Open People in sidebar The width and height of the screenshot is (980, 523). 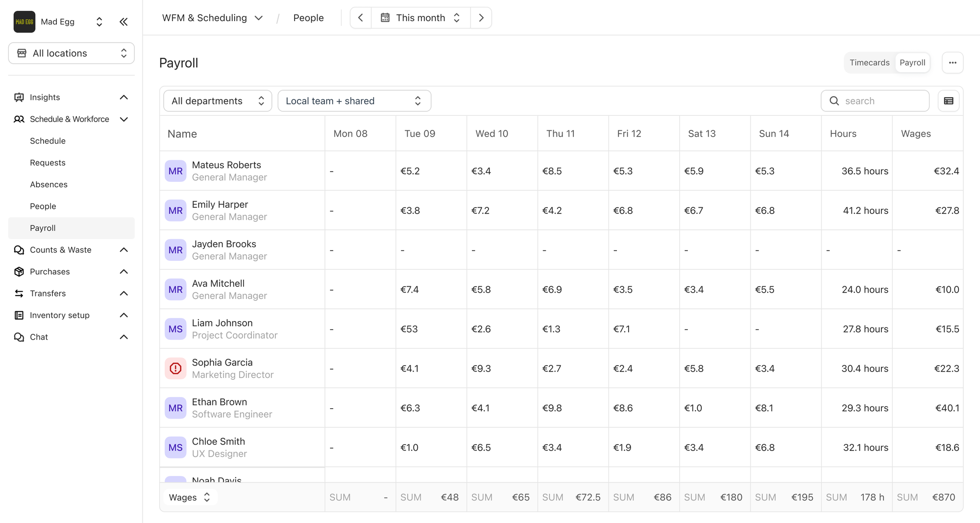[x=72, y=206]
